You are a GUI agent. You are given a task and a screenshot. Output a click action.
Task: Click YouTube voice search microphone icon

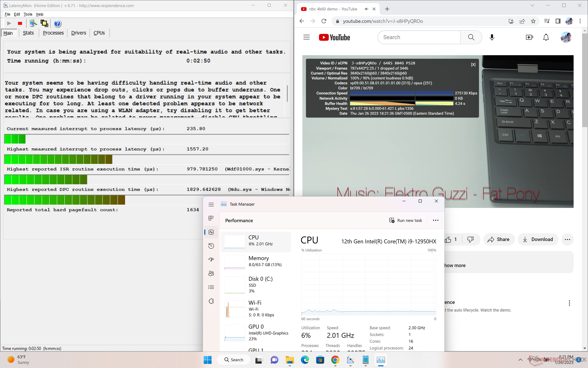(x=492, y=37)
